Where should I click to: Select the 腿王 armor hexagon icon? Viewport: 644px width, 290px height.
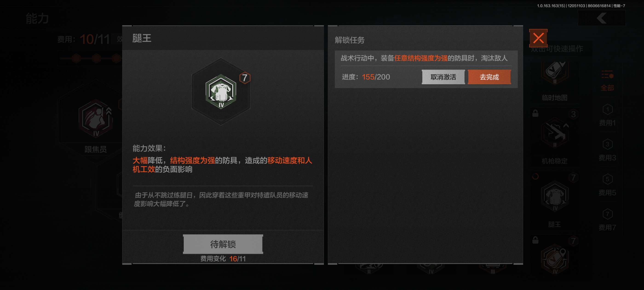pyautogui.click(x=221, y=91)
